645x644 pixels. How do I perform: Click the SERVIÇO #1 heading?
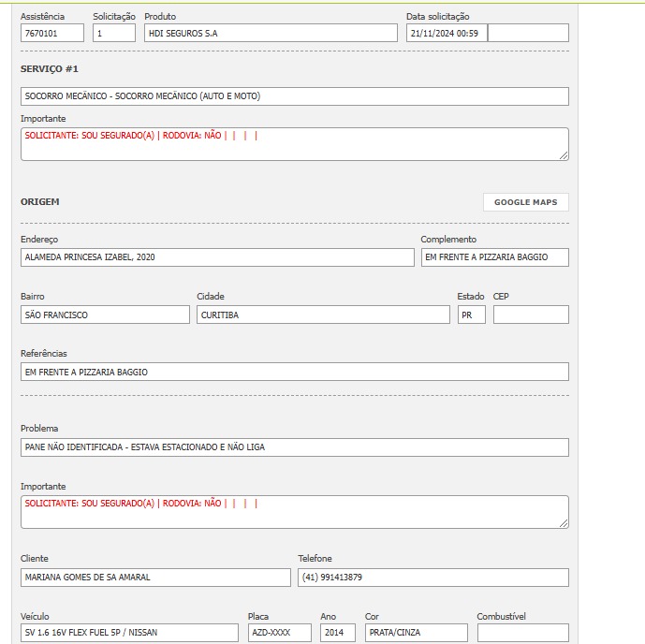(x=50, y=68)
